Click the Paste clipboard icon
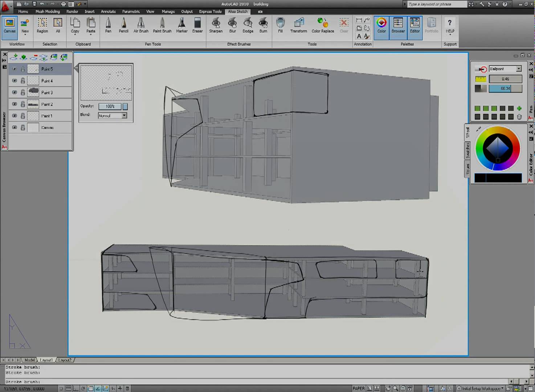 91,26
